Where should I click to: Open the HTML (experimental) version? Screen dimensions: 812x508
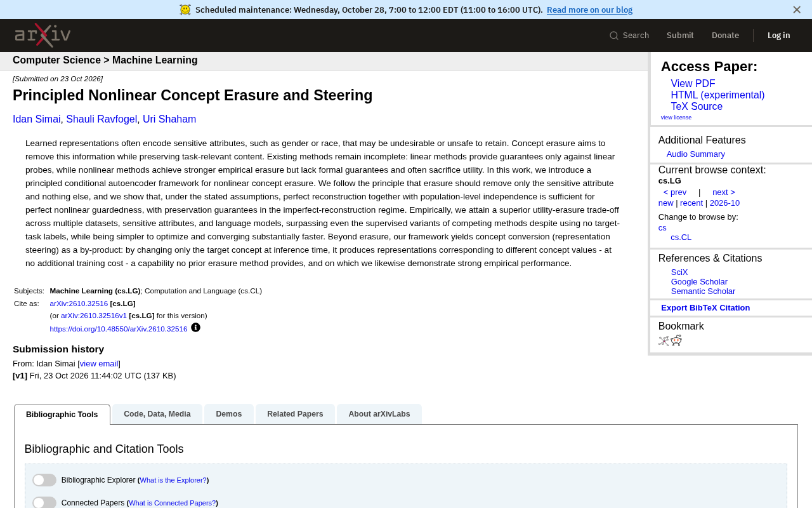click(717, 95)
